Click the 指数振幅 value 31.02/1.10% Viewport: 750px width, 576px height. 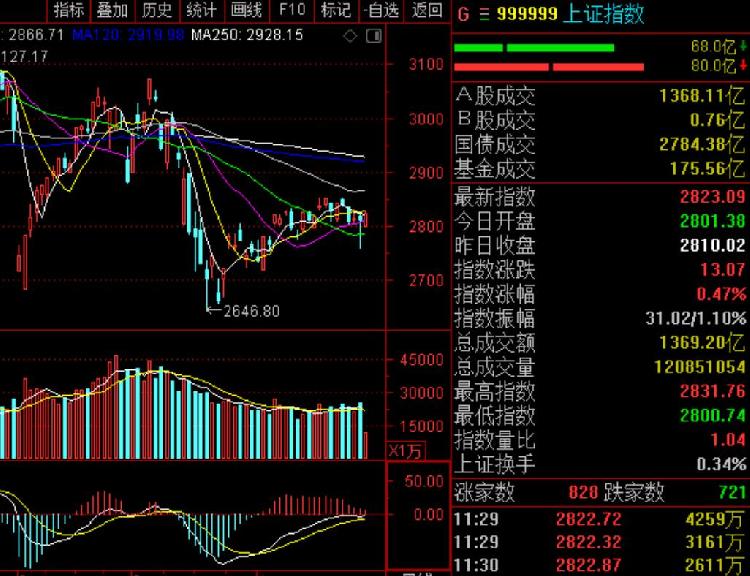coord(695,318)
